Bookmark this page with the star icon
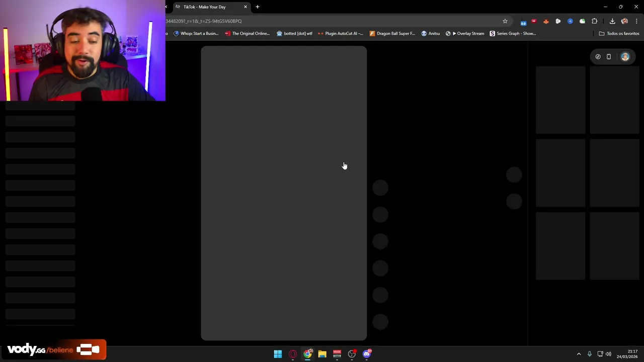Image resolution: width=644 pixels, height=362 pixels. (505, 21)
